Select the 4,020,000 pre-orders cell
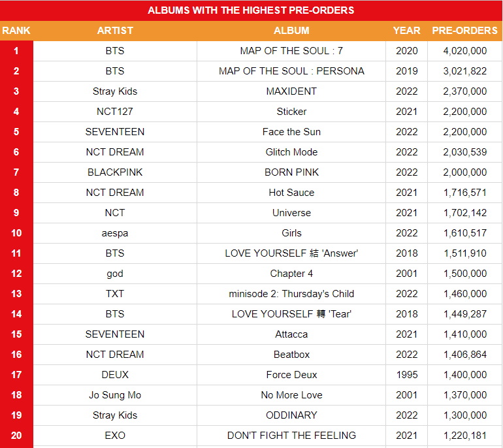 coord(464,51)
